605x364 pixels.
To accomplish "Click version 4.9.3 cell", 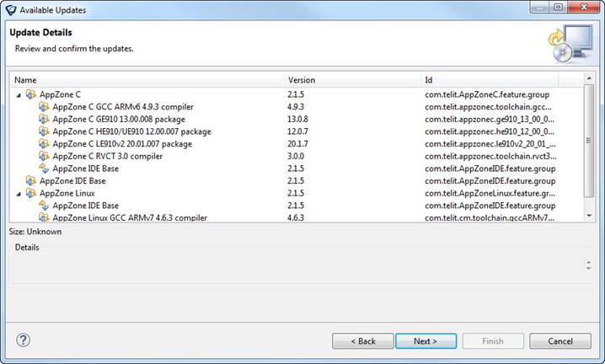I will (296, 106).
